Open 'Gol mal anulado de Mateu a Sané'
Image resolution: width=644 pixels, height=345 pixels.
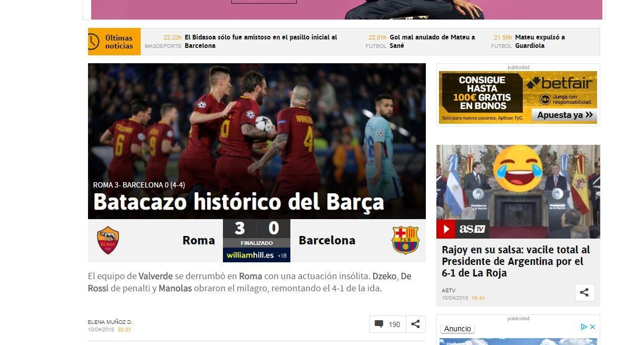(x=432, y=42)
